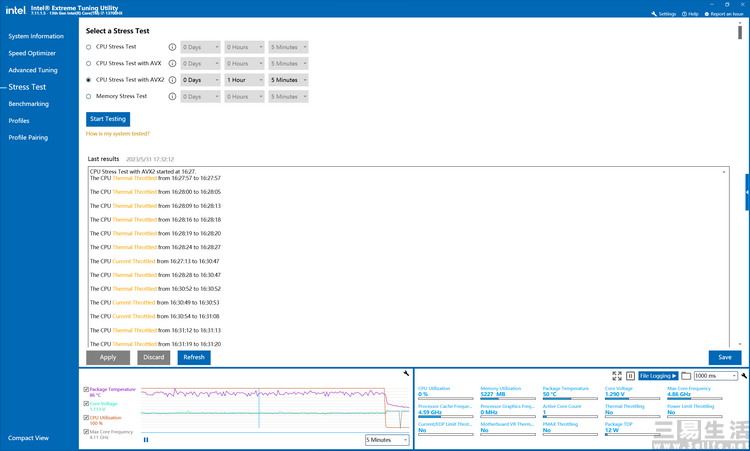Toggle Package Temperature graph checkbox
The image size is (750, 451).
tap(86, 389)
